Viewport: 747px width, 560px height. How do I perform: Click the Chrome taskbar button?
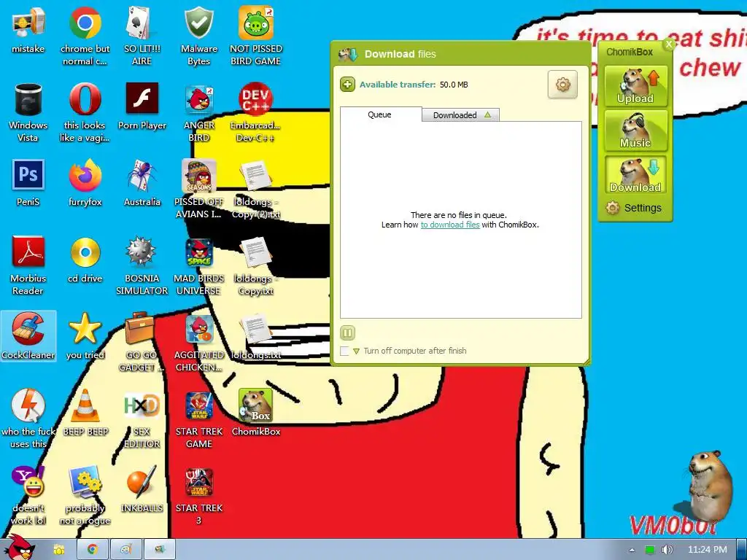click(x=93, y=550)
